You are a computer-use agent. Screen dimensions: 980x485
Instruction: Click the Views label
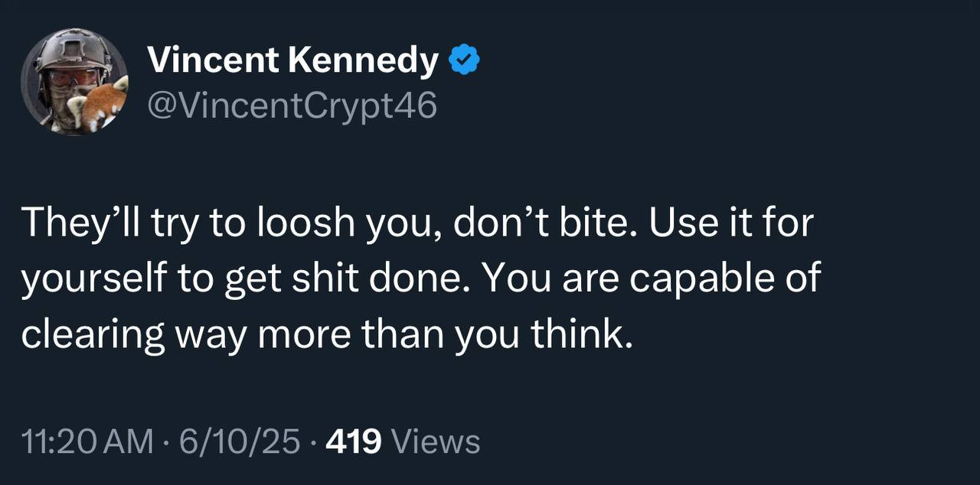(435, 442)
